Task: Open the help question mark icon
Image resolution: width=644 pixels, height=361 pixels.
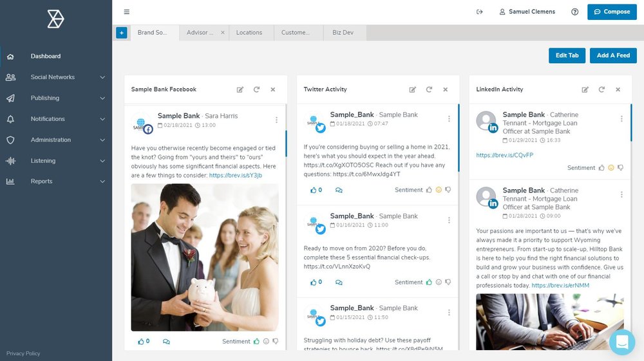Action: pos(574,12)
